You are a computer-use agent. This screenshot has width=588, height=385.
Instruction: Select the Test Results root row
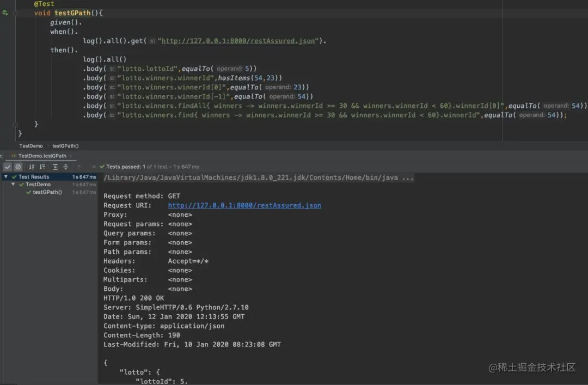[49, 176]
